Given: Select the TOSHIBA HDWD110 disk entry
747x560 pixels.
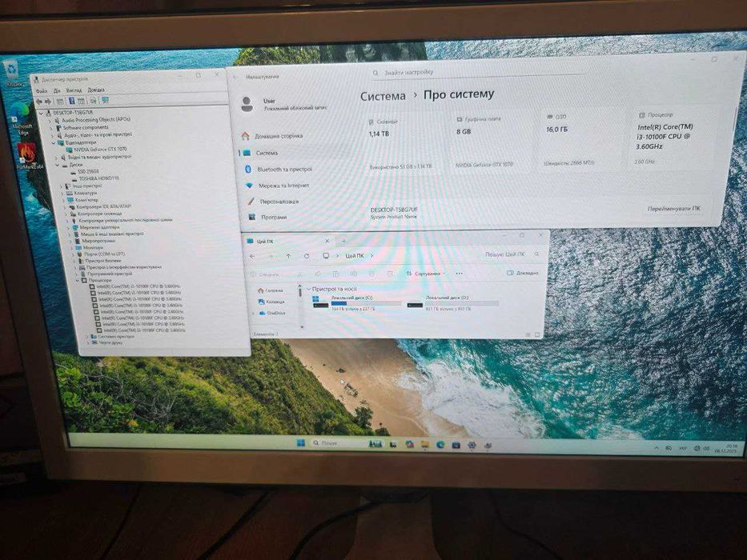Looking at the screenshot, I should tap(95, 178).
